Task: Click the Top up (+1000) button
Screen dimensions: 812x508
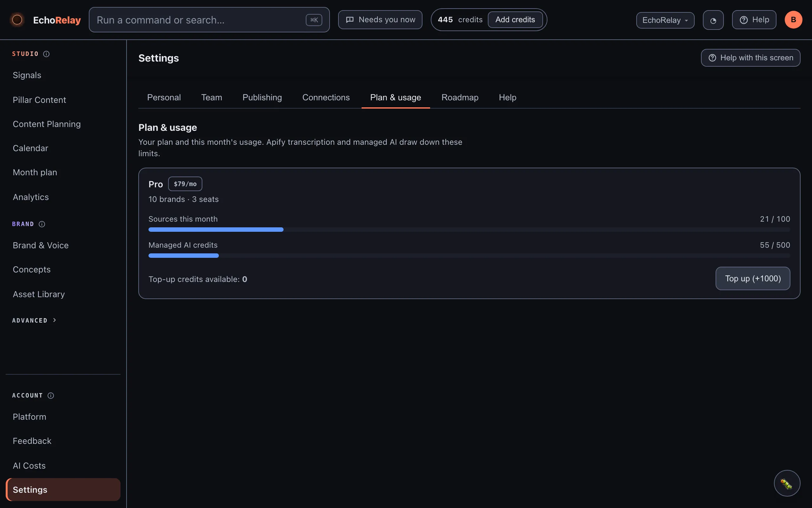Action: pyautogui.click(x=753, y=278)
